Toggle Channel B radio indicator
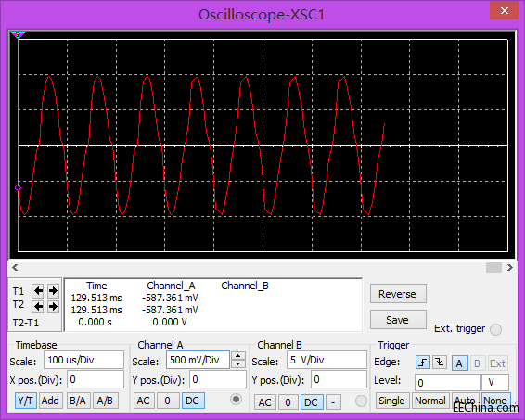This screenshot has width=525, height=420. pos(361,401)
